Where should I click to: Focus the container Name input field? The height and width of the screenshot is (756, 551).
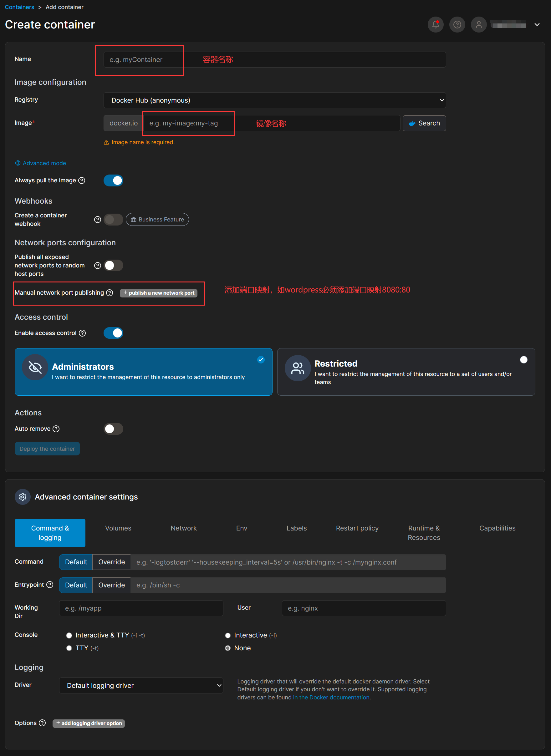coord(275,60)
